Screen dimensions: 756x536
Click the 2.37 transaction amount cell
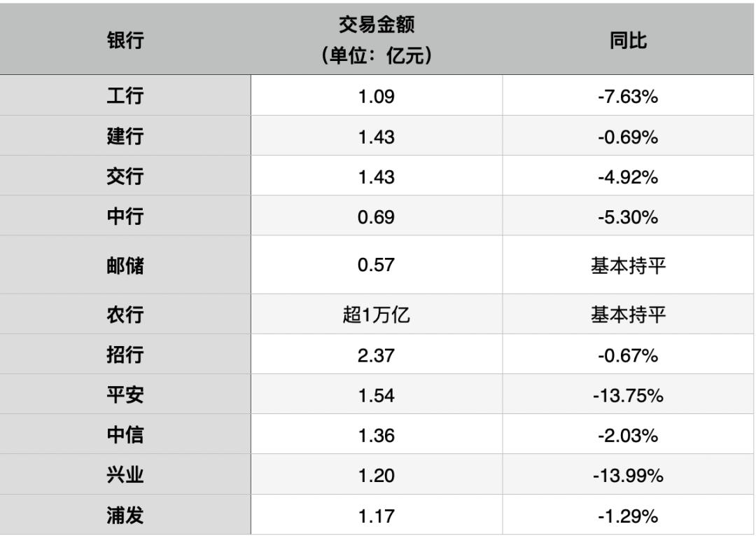pos(376,355)
